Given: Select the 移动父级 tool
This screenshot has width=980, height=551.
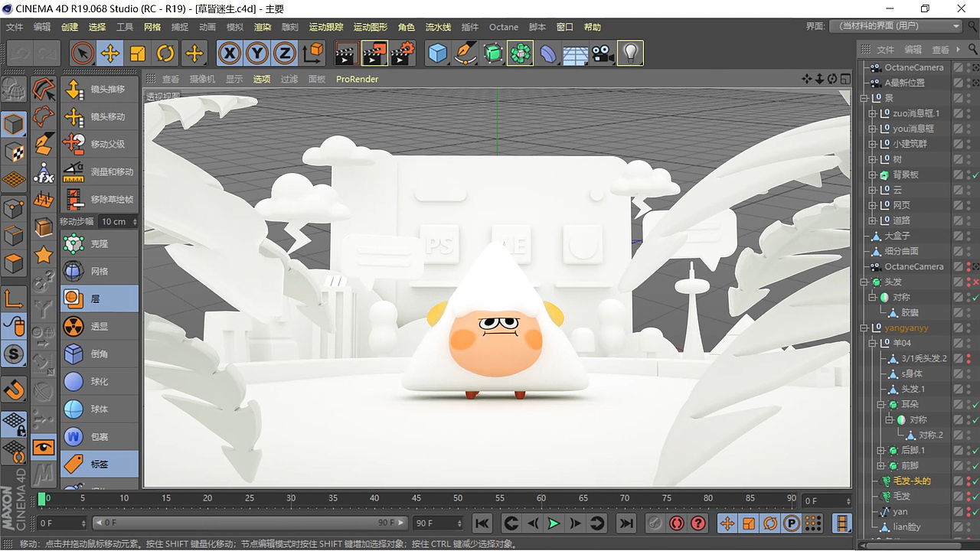Looking at the screenshot, I should tap(100, 144).
